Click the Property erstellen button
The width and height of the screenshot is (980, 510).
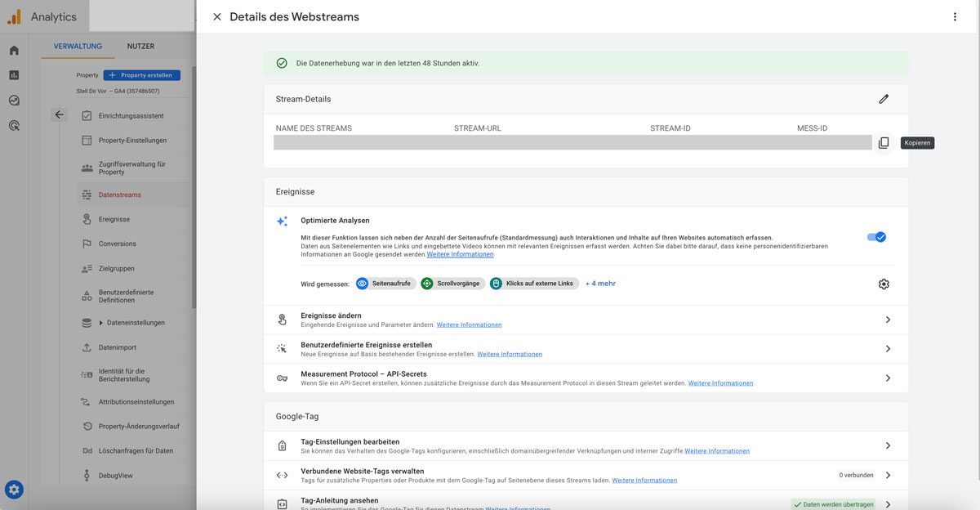(141, 75)
